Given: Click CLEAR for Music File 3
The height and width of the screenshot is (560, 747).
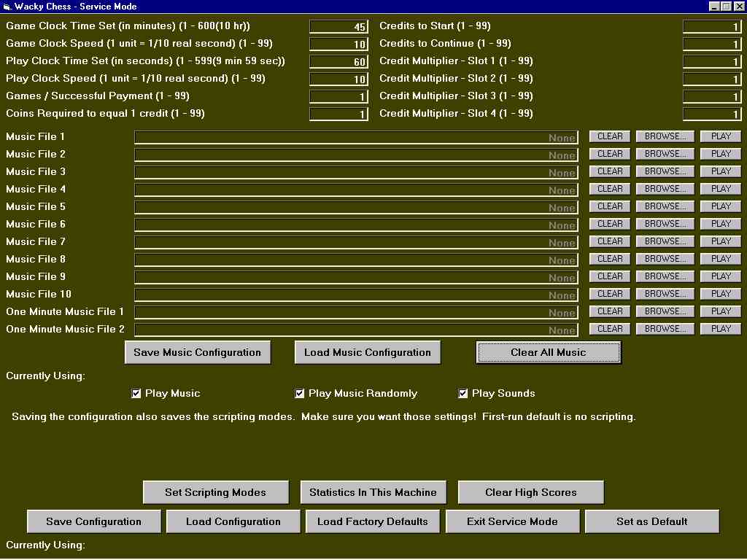Looking at the screenshot, I should 610,171.
